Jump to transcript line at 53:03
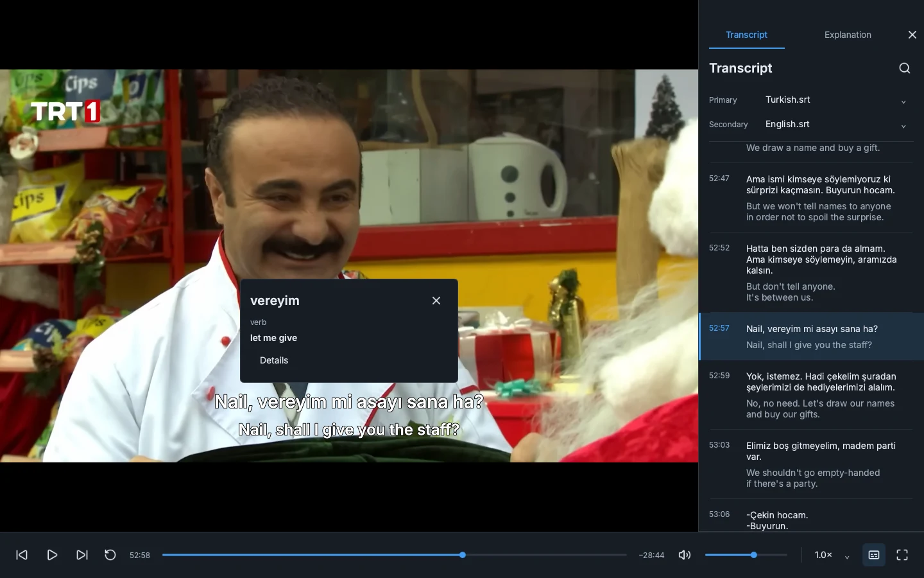The height and width of the screenshot is (578, 924). tap(811, 464)
